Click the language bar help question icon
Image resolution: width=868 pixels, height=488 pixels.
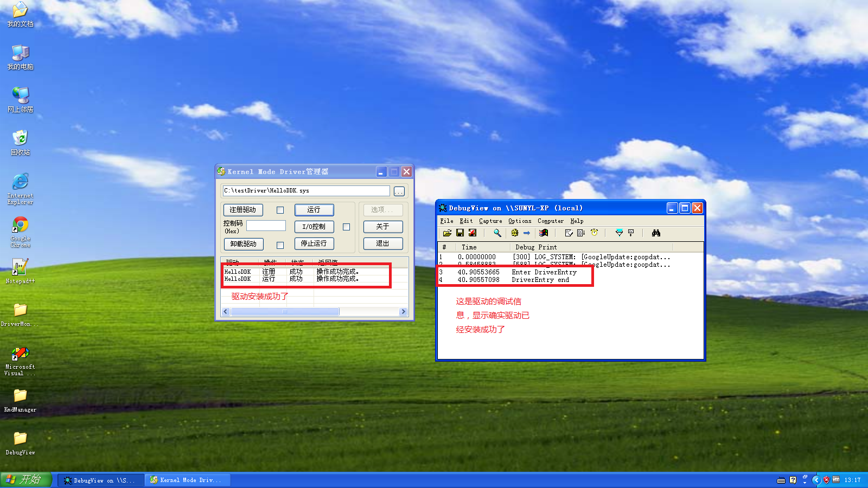pos(793,480)
